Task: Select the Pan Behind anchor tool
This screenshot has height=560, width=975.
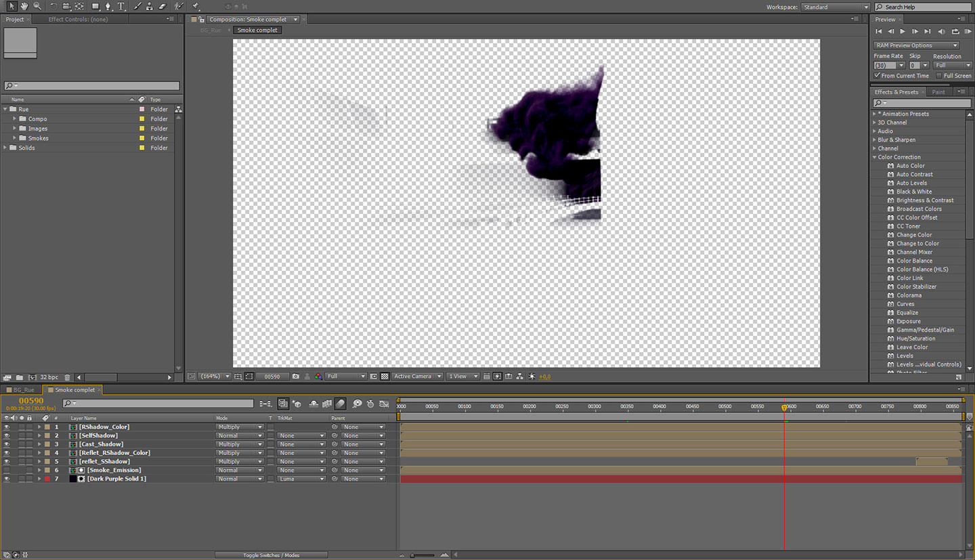Action: [x=79, y=6]
